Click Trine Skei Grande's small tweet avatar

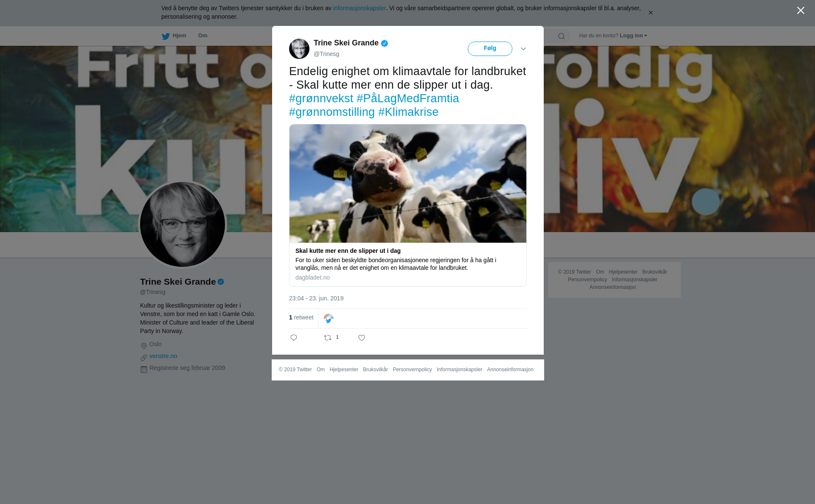[x=299, y=49]
